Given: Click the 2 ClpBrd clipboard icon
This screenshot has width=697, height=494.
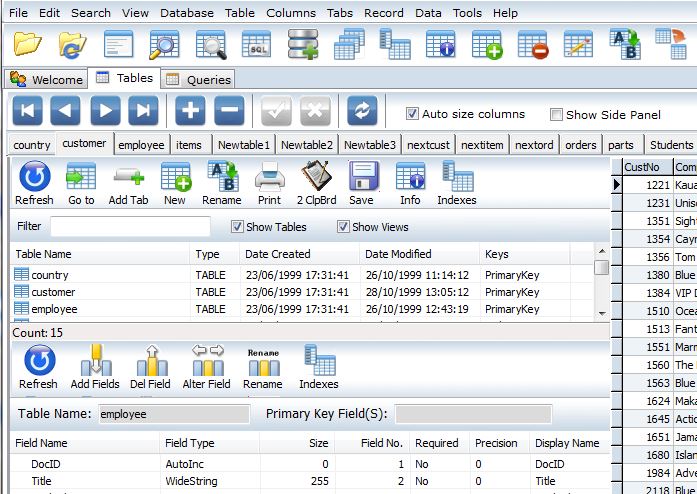Looking at the screenshot, I should (x=316, y=184).
